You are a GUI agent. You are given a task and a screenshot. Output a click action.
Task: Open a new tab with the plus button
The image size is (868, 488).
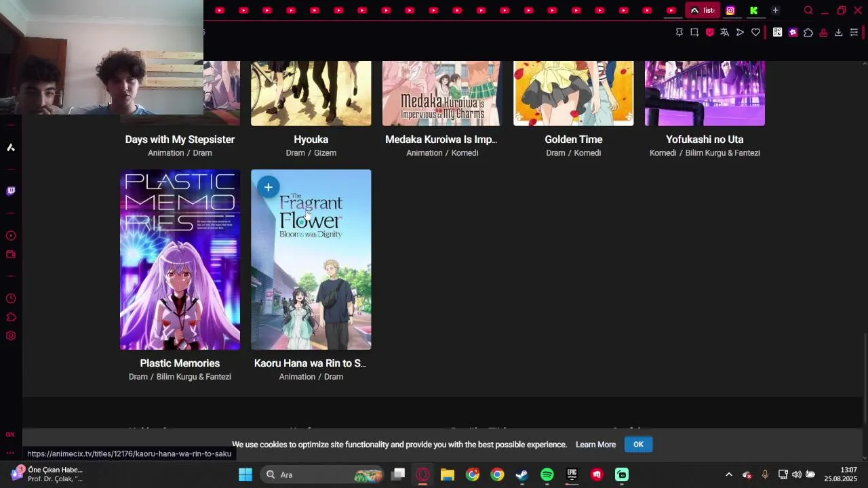(x=775, y=10)
